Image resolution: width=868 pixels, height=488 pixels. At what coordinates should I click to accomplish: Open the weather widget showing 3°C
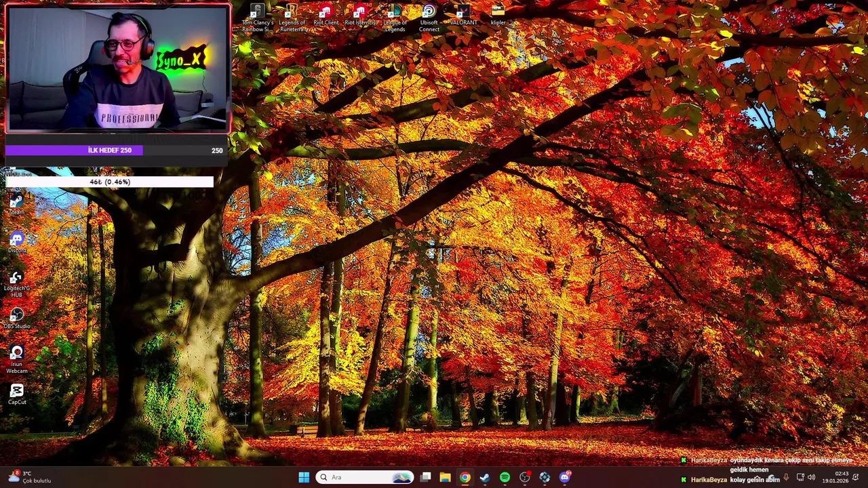tap(30, 477)
